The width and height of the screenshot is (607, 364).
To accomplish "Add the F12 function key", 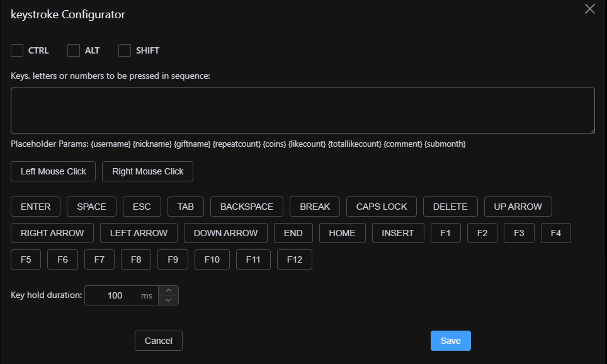I will 295,259.
